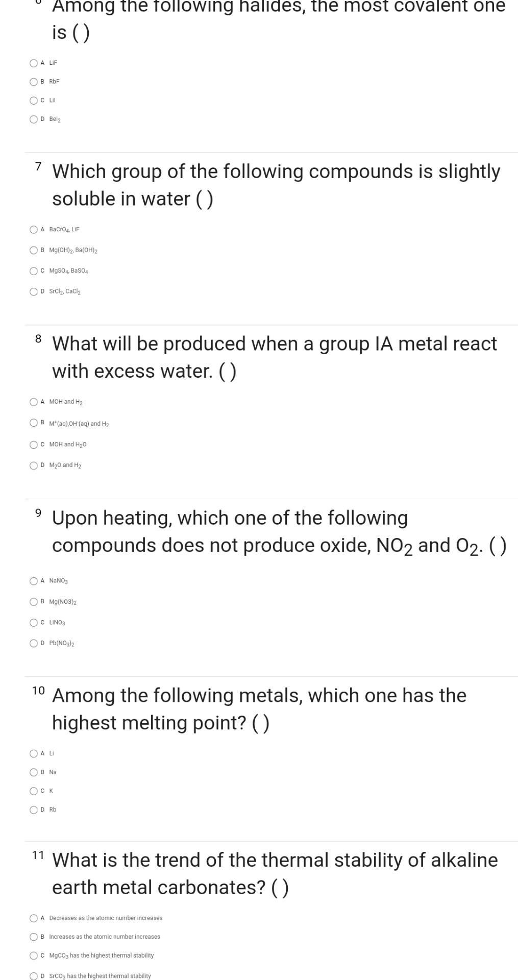Screen dimensions: 518x980
Task: Select NaNO3 for question 9
Action: [34, 581]
